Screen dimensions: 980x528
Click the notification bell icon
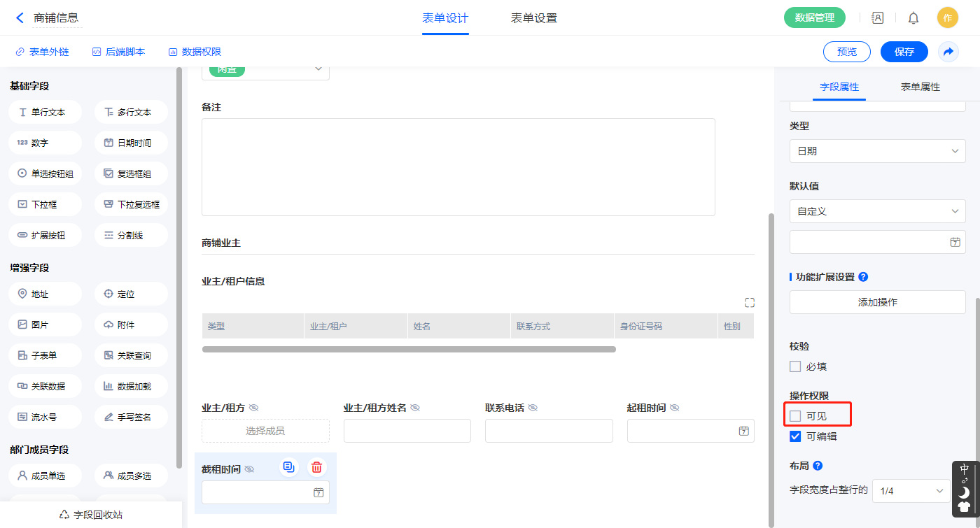tap(913, 18)
